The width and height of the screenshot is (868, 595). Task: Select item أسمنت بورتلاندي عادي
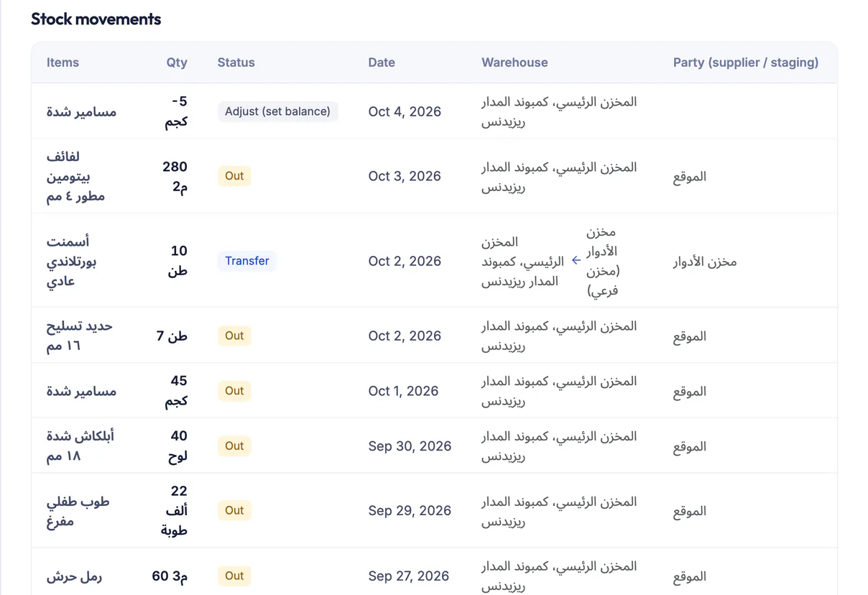tap(71, 261)
